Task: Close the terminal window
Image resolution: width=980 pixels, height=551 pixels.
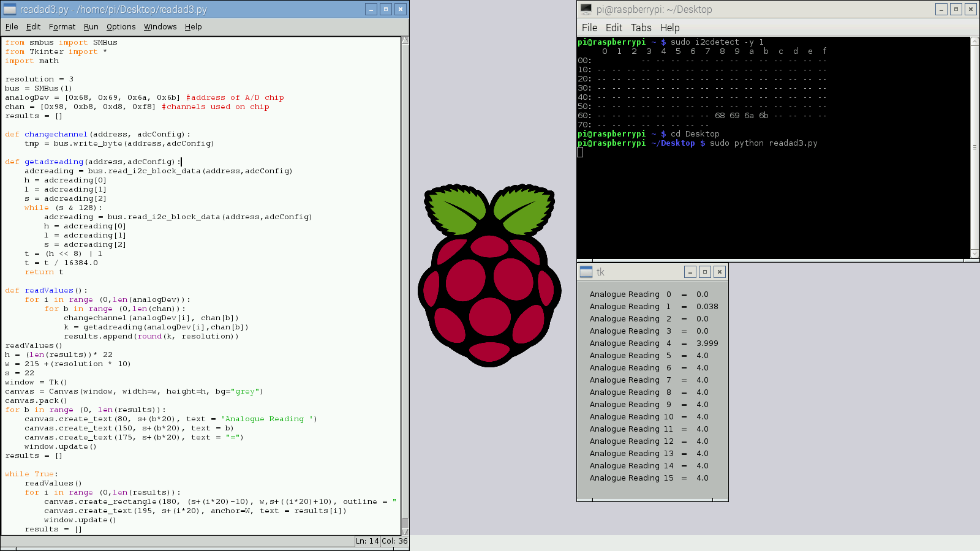Action: pyautogui.click(x=971, y=9)
